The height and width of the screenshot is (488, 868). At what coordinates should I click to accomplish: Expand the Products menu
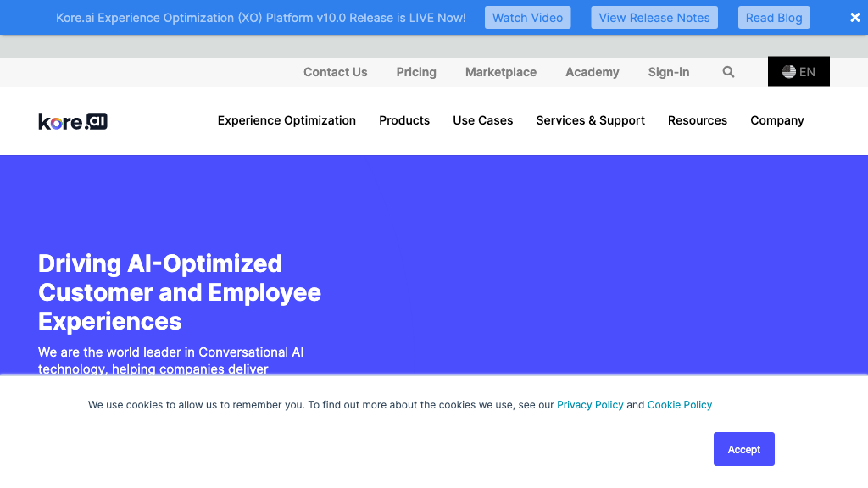pos(404,120)
